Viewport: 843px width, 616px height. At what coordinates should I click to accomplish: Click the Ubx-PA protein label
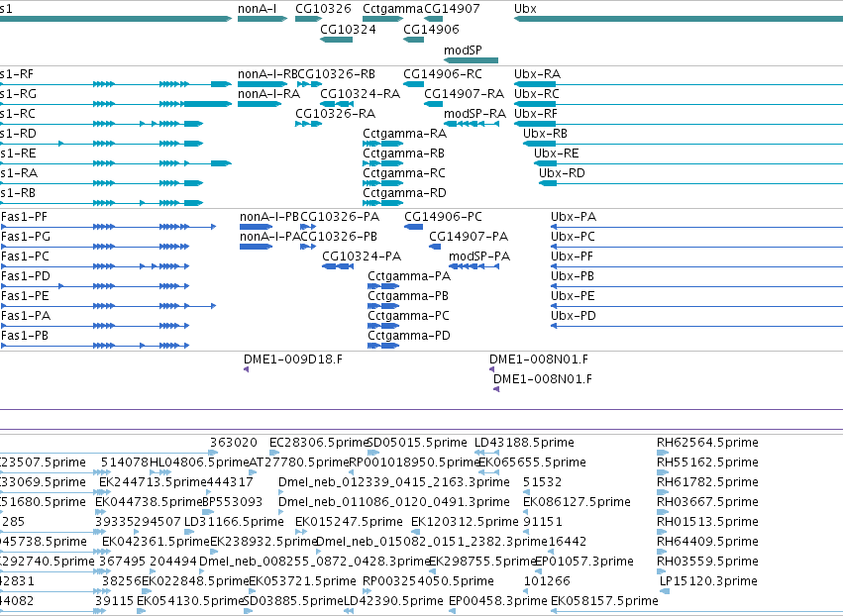[574, 217]
